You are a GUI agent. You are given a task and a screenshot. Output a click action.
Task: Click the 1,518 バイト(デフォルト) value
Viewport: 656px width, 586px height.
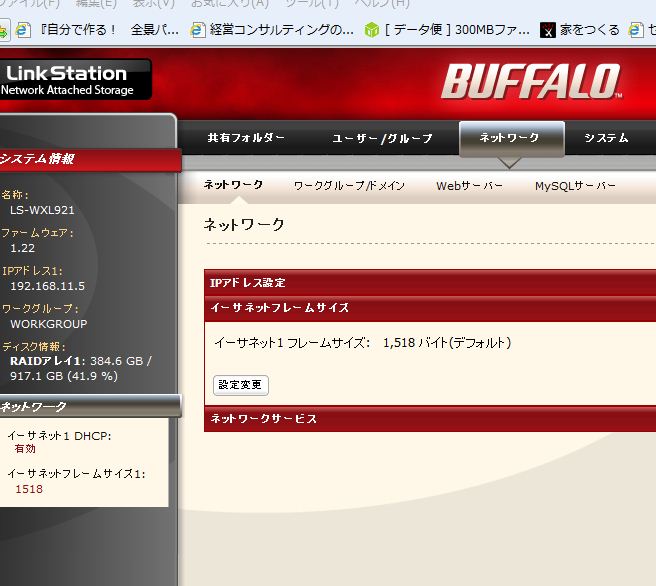[447, 343]
